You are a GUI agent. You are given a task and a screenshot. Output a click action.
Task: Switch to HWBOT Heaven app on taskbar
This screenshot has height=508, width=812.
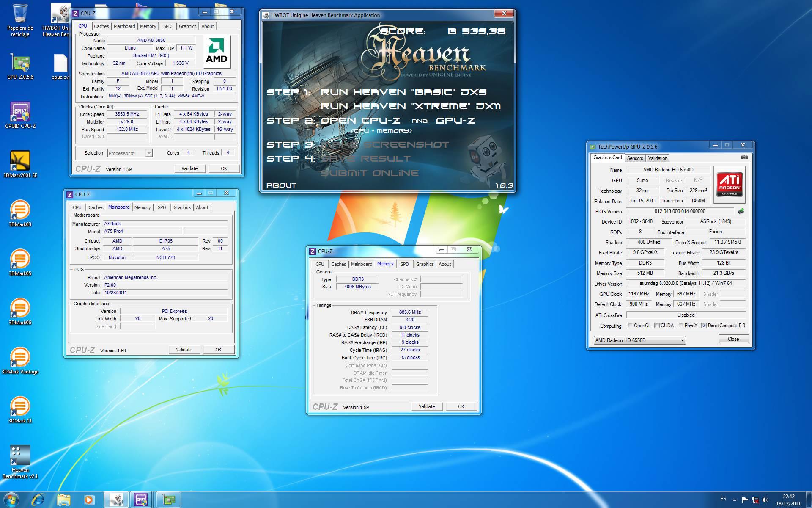tap(116, 500)
